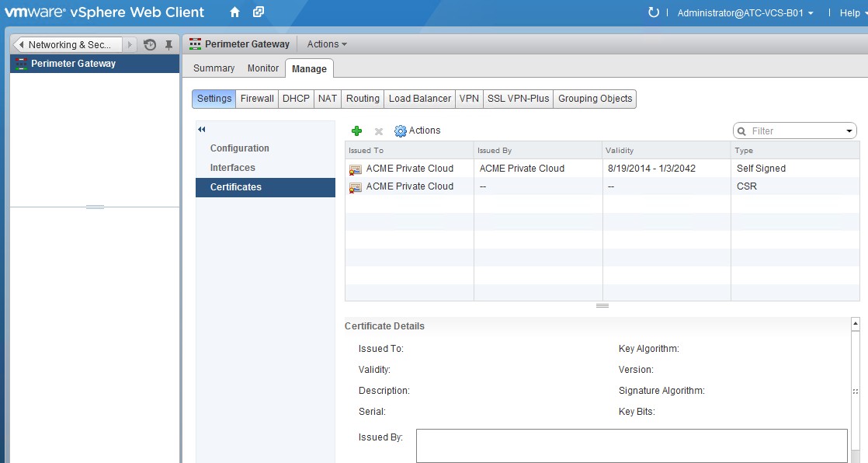Add a new certificate with the green plus

(x=356, y=131)
